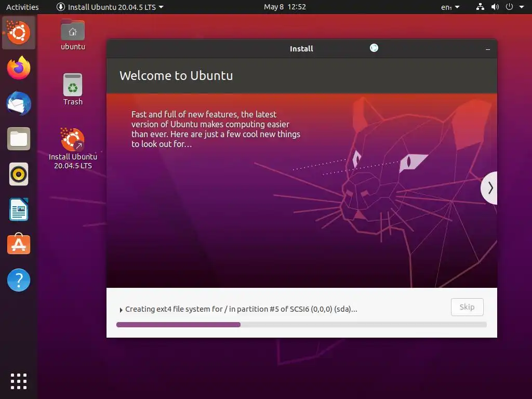Click the 'Fast and full of new features' slide text

point(216,129)
